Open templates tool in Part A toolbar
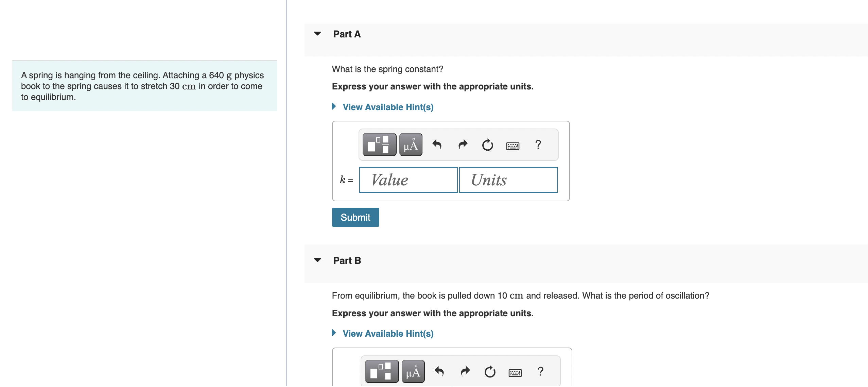This screenshot has height=387, width=868. (379, 145)
